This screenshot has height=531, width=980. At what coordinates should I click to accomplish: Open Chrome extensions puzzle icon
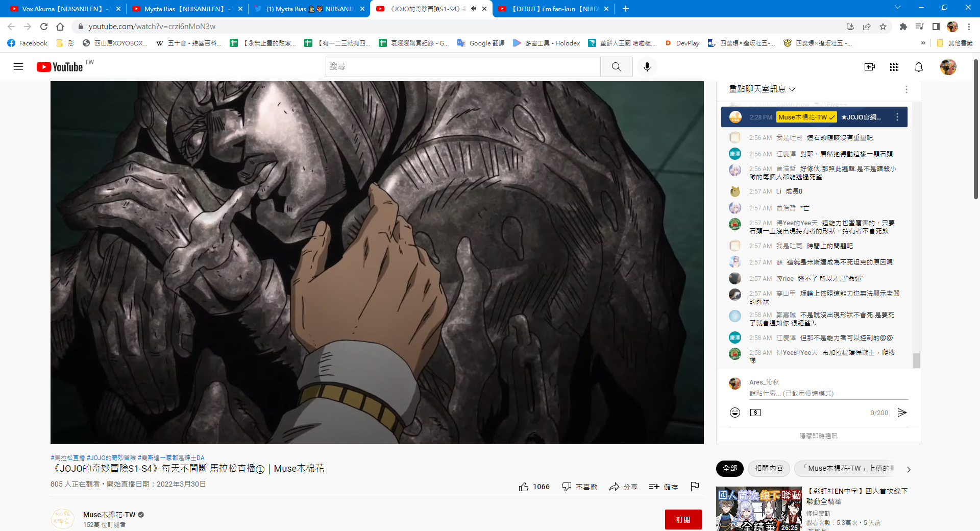pyautogui.click(x=903, y=27)
